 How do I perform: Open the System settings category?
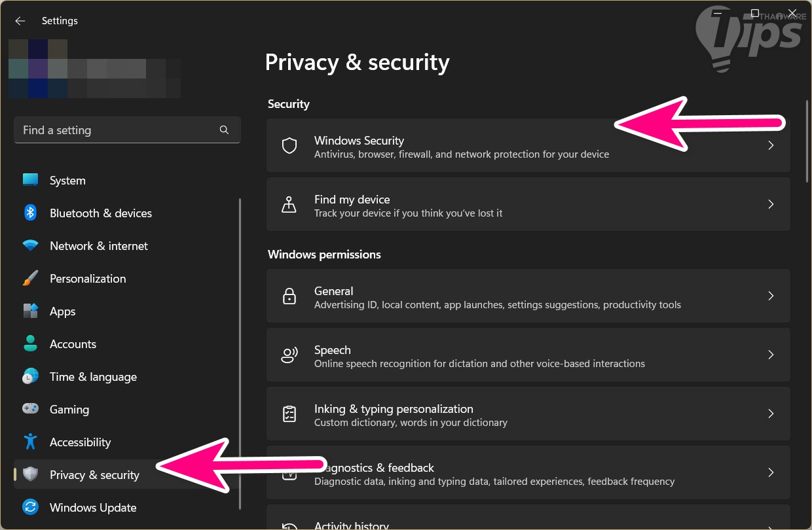point(67,181)
